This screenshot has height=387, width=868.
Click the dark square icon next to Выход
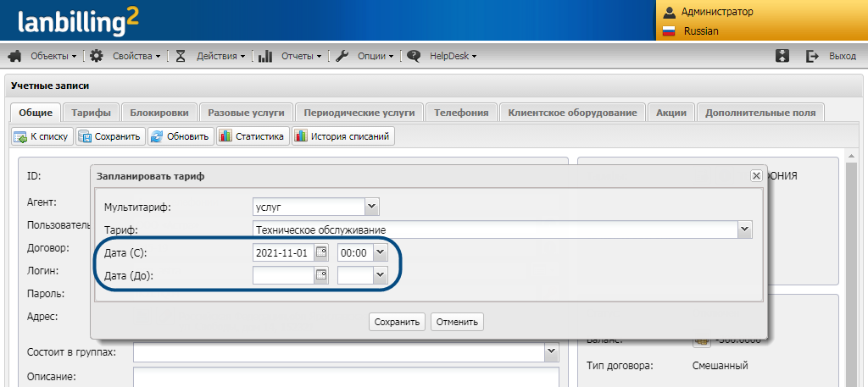tap(782, 56)
